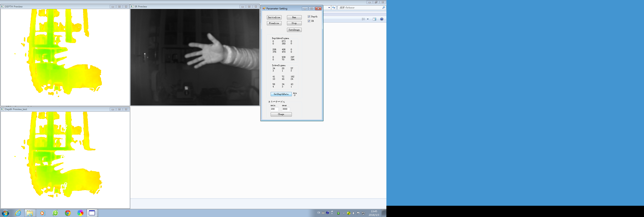This screenshot has width=644, height=217.
Task: Click the Explorer refresh arrows icon
Action: pyautogui.click(x=333, y=8)
